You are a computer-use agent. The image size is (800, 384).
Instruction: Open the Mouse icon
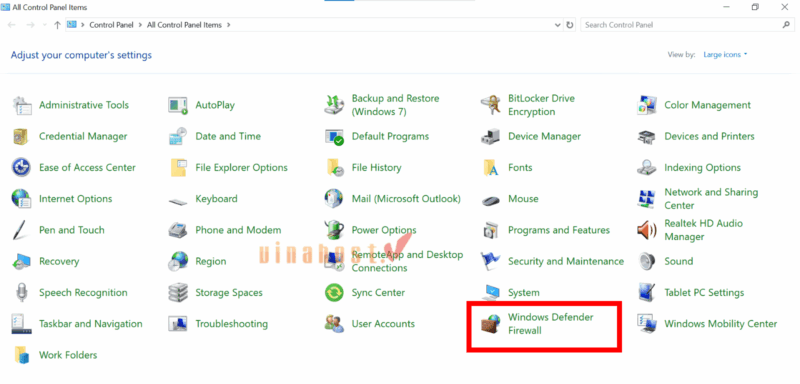click(x=491, y=200)
